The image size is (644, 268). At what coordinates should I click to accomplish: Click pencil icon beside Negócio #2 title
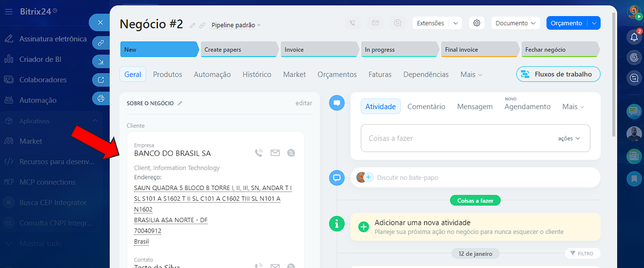click(192, 25)
